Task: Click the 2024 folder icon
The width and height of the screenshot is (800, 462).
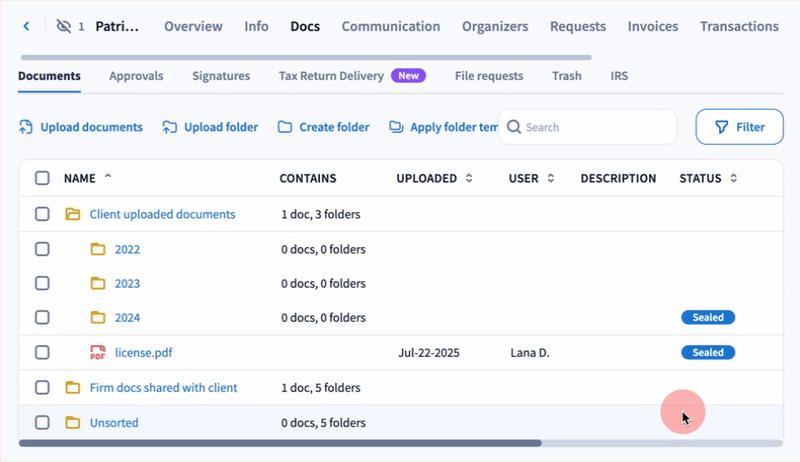Action: (98, 318)
